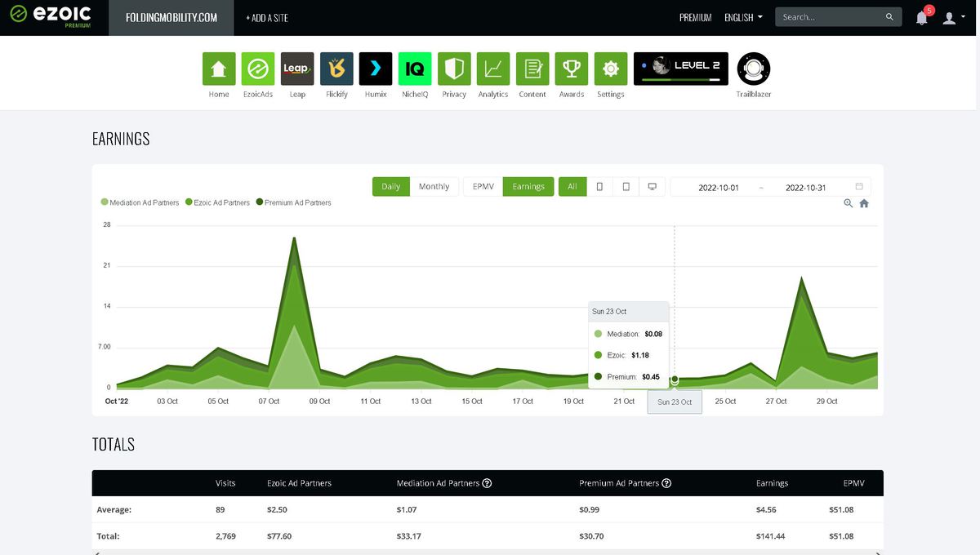The image size is (980, 555).
Task: Click total Premium value $30.70
Action: click(591, 536)
